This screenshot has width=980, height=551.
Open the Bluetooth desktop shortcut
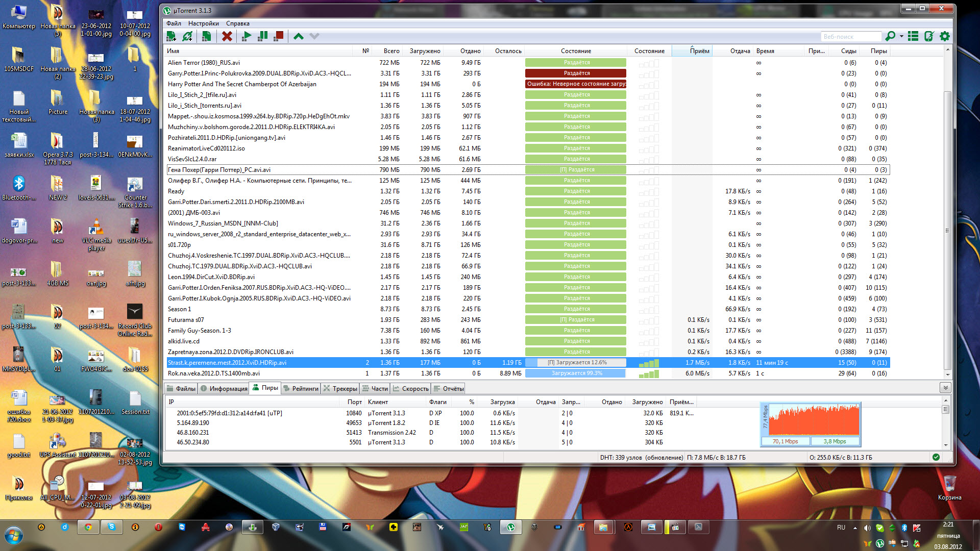pyautogui.click(x=19, y=188)
